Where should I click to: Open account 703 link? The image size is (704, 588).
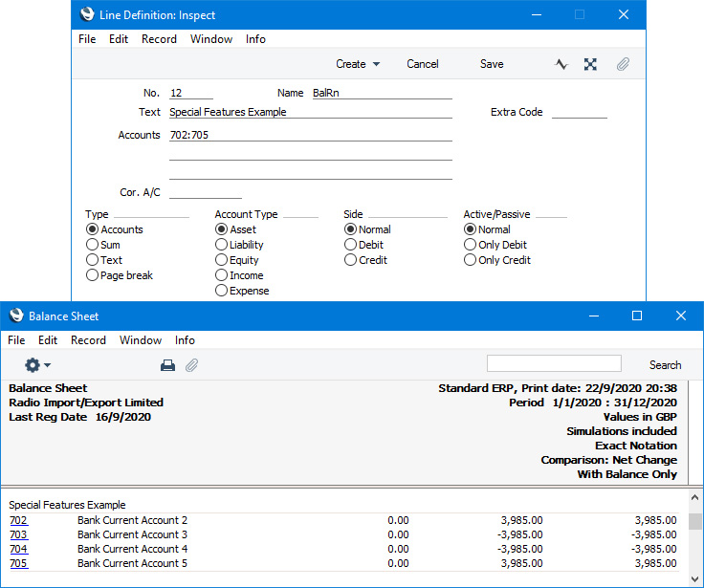18,534
